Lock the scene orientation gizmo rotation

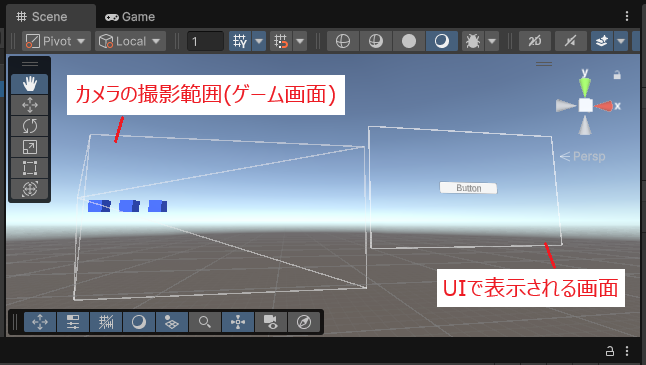[x=617, y=75]
